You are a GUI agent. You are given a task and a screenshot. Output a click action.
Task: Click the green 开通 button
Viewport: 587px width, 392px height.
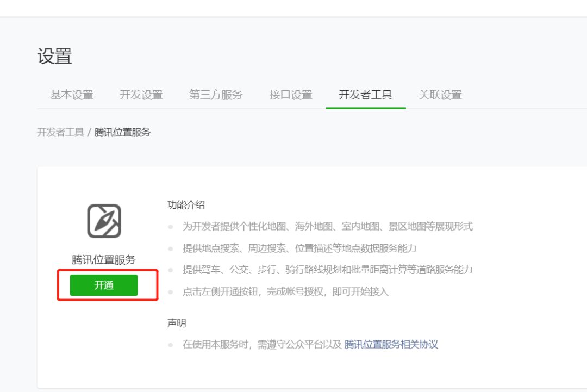click(104, 285)
